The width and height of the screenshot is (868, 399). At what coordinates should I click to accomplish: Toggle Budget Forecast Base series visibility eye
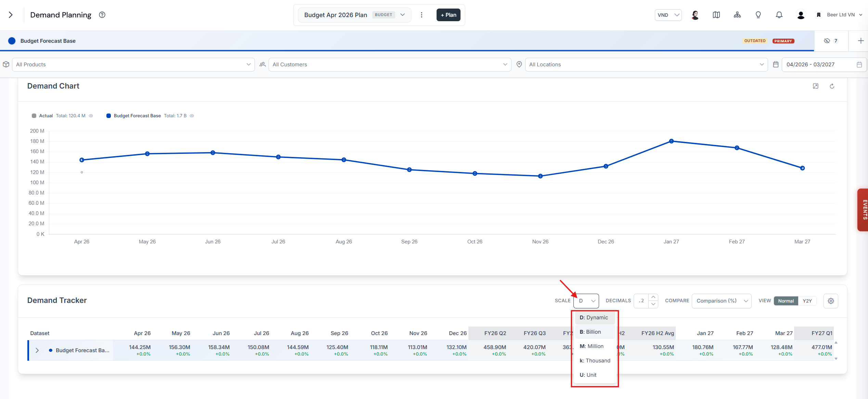[192, 116]
